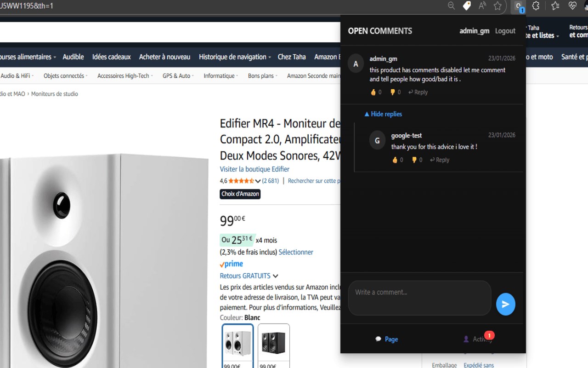Open favorites list star icon
The image size is (588, 368).
tap(555, 6)
